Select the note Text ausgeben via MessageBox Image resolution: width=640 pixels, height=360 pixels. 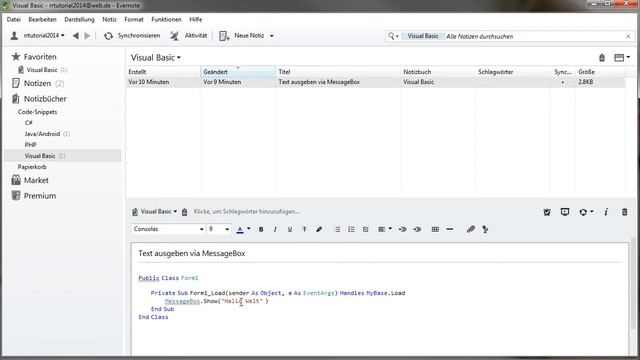(376, 82)
